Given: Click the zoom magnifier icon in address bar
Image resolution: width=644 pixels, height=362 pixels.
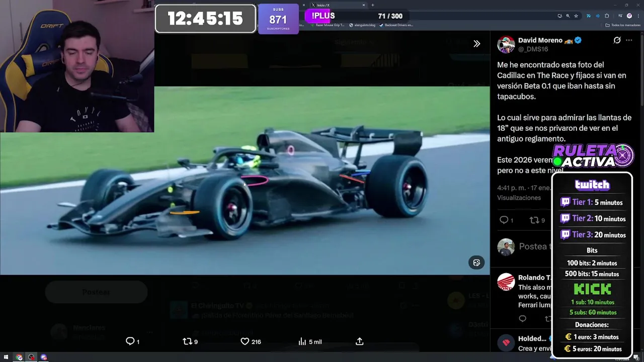Looking at the screenshot, I should click(x=568, y=16).
